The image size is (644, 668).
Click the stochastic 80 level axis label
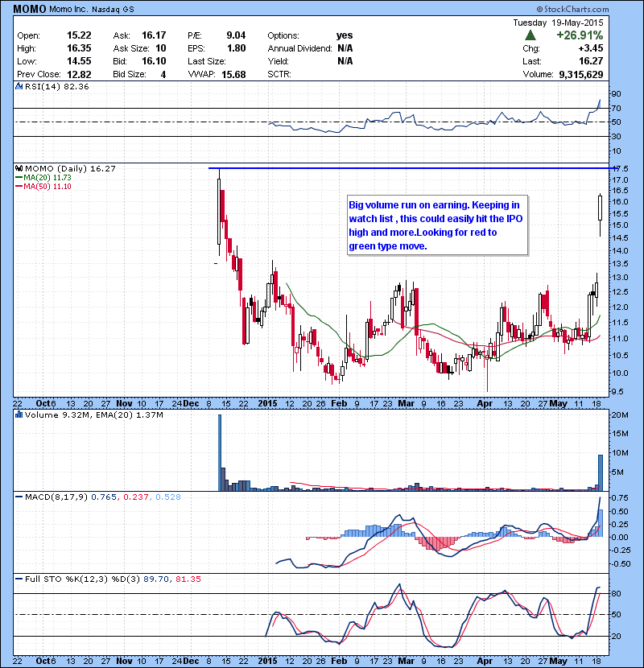(x=617, y=593)
